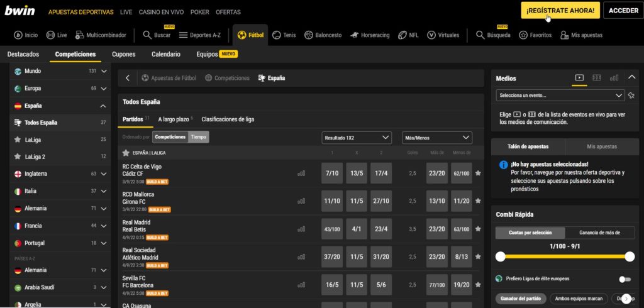
Task: Select Tenis sport
Action: tap(284, 35)
